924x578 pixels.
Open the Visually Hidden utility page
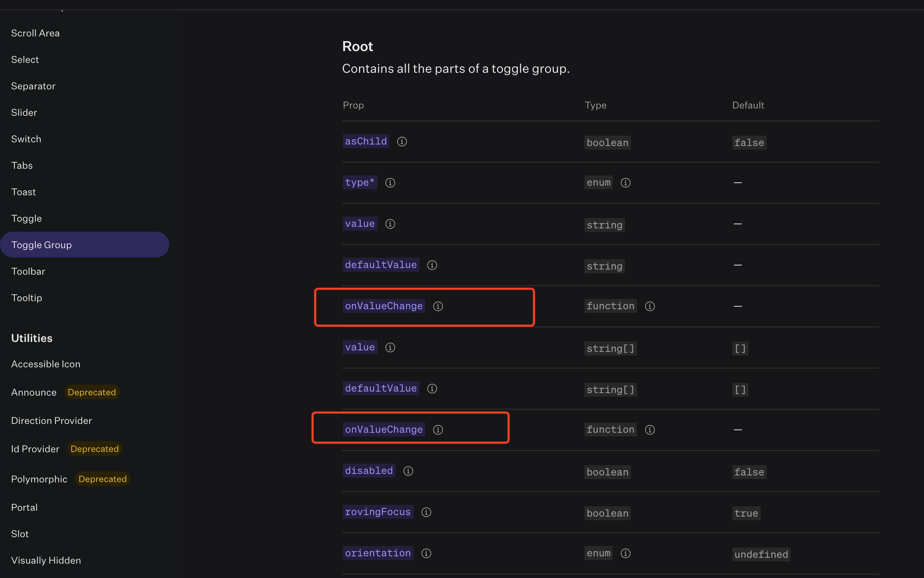click(x=46, y=560)
